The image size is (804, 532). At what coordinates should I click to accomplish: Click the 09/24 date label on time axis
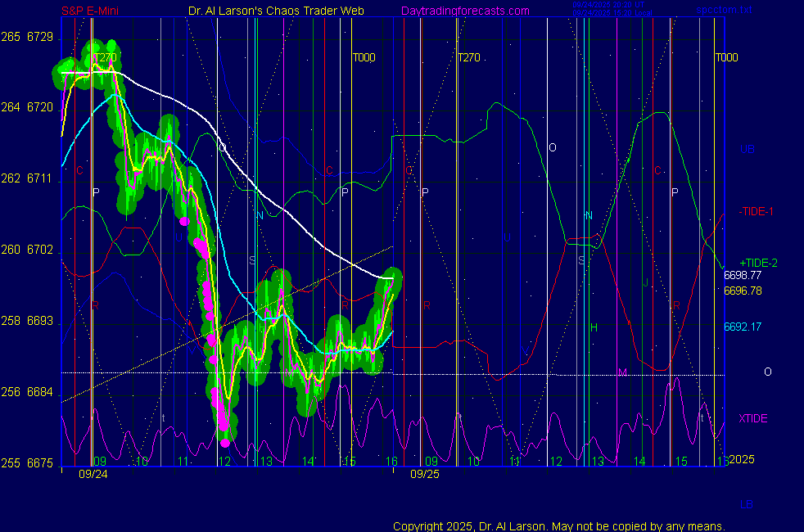click(93, 474)
